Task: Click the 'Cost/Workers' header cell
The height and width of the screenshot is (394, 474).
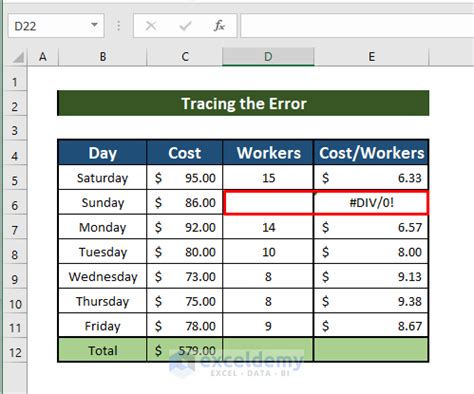Action: pos(371,153)
